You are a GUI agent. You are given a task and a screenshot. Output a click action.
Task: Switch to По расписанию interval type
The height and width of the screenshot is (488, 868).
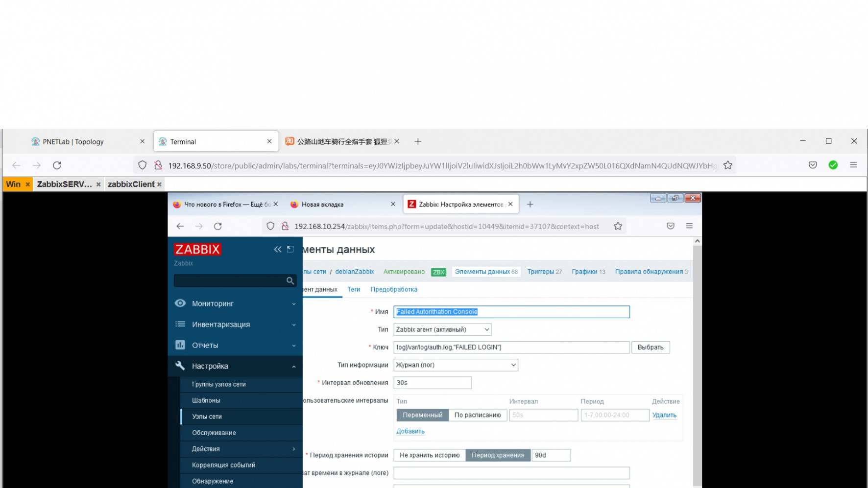[x=478, y=415]
